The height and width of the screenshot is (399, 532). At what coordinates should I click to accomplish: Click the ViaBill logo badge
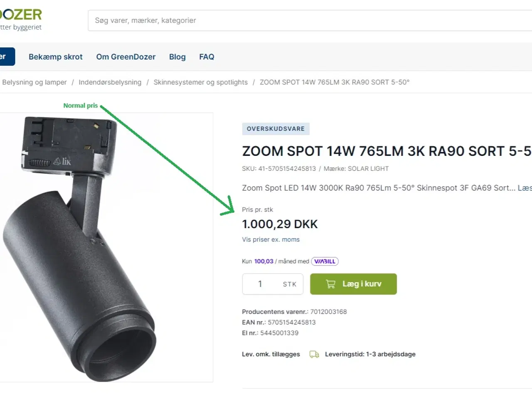[325, 261]
